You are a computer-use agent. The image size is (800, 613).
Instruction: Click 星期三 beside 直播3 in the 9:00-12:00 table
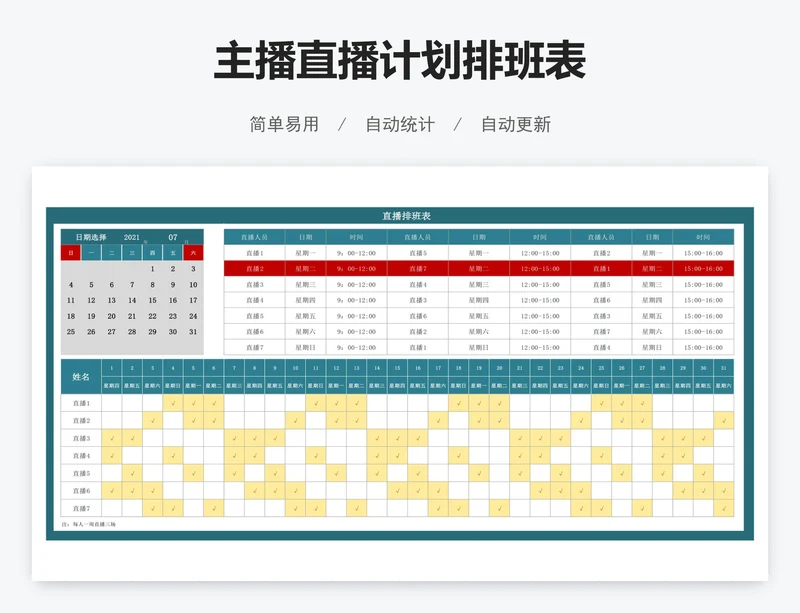point(306,285)
